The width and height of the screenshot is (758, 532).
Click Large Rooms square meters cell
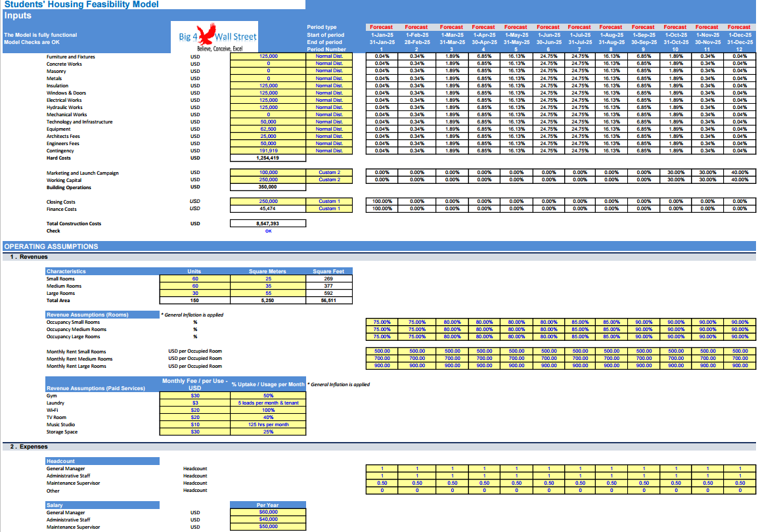coord(268,294)
